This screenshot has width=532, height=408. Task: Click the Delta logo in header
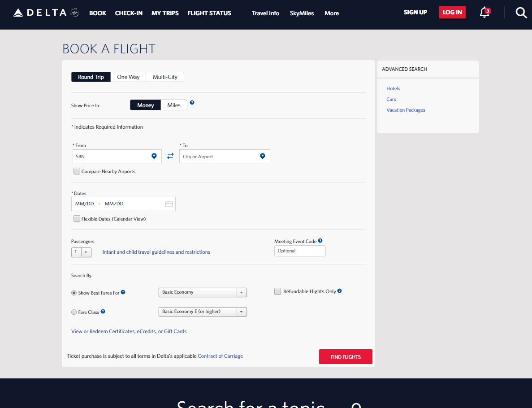click(x=46, y=13)
